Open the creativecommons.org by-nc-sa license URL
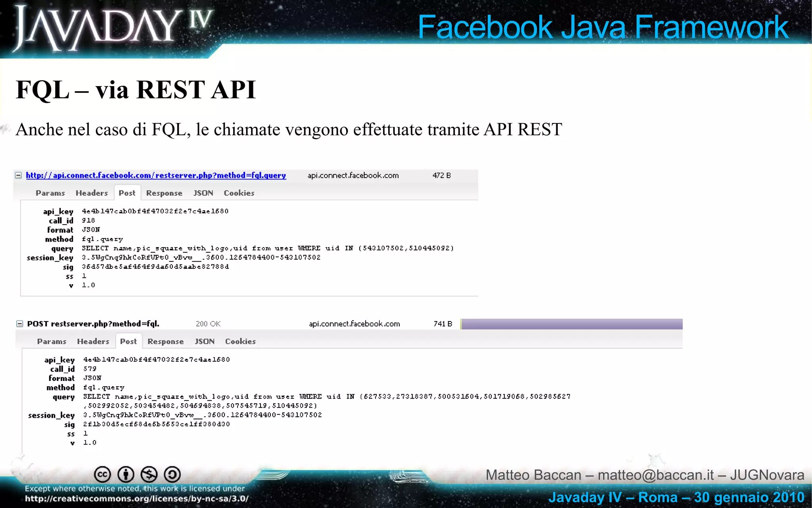Screen dimensions: 812x508 [137, 499]
